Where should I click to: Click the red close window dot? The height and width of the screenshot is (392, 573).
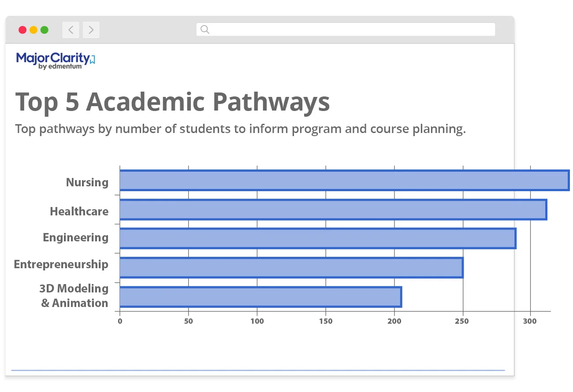tap(22, 30)
